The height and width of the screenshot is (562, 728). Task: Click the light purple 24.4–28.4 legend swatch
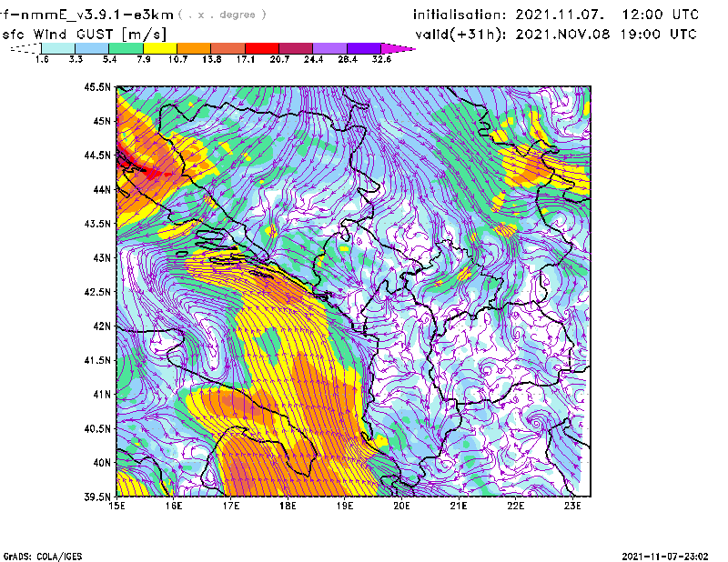click(329, 48)
